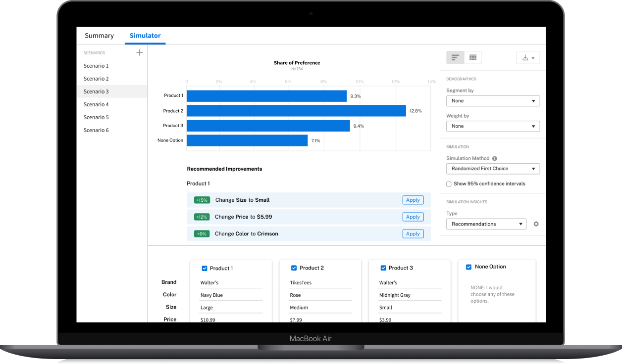Open the download export menu
The image size is (622, 364).
coord(528,57)
